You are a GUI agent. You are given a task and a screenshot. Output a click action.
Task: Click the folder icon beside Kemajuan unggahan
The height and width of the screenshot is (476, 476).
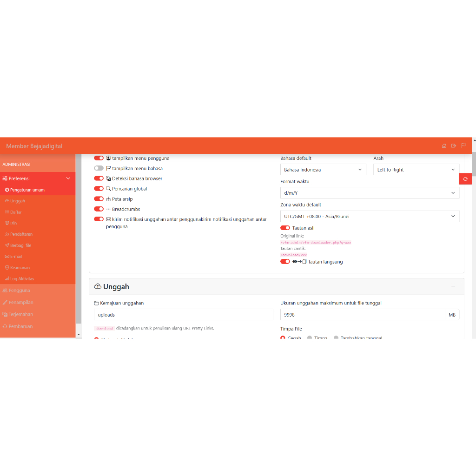96,303
